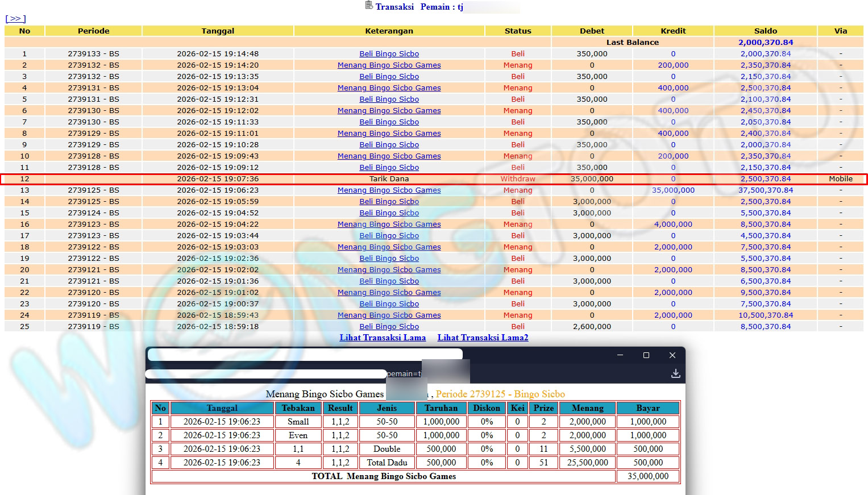Screen dimensions: 868x495
Task: Open Menang Bingo Sicbo Games in row 24
Action: point(389,315)
